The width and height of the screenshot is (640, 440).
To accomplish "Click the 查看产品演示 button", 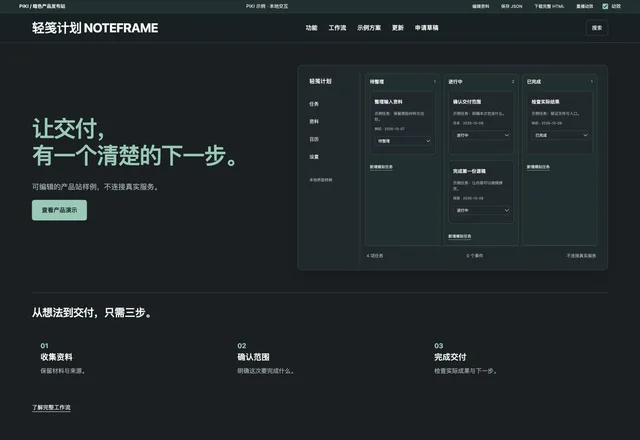I will tap(60, 210).
